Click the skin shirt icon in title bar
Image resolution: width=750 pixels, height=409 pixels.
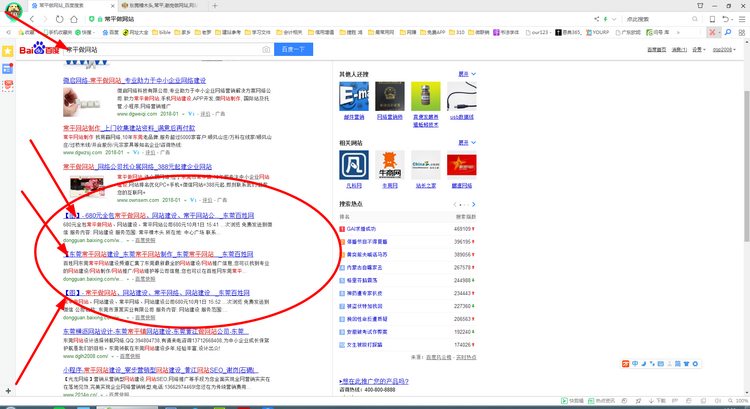pyautogui.click(x=700, y=6)
